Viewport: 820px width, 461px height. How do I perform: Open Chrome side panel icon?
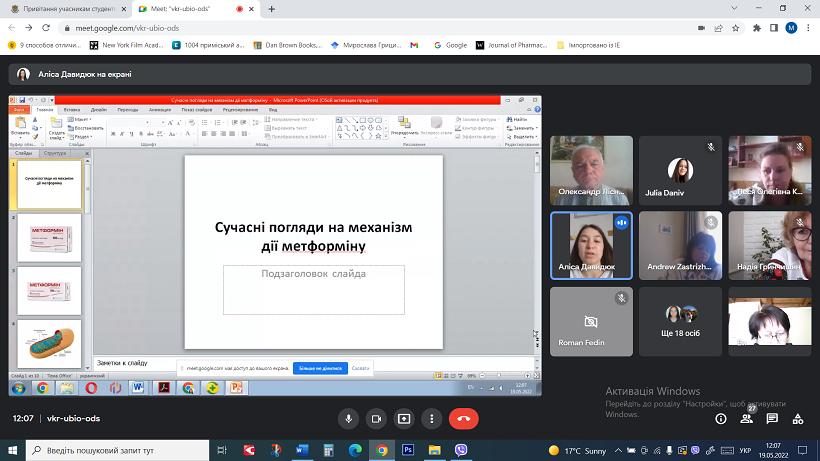pos(774,28)
